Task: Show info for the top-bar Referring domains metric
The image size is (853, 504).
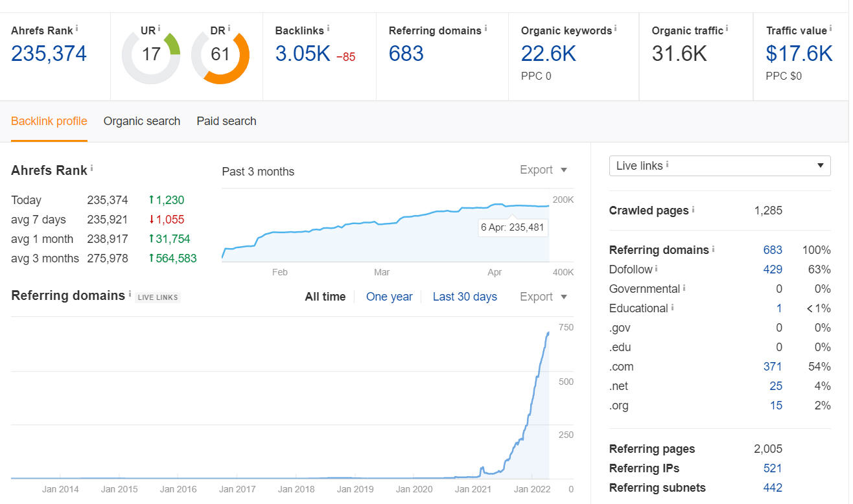Action: click(485, 28)
